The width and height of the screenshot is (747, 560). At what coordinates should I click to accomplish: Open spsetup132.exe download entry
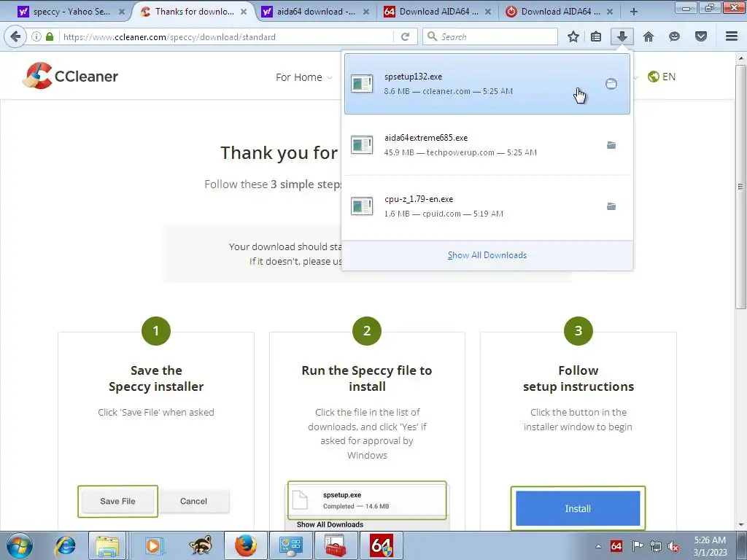click(x=487, y=84)
